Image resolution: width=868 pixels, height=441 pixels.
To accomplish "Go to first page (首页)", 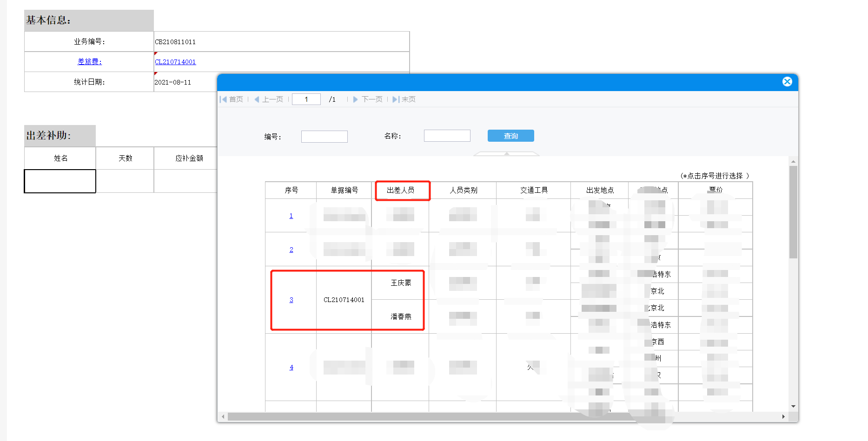I will [232, 99].
